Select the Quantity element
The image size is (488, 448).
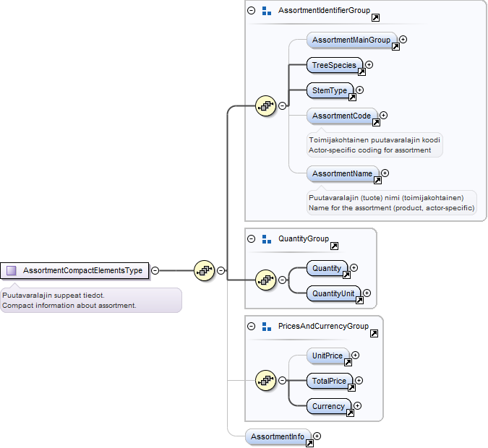327,269
